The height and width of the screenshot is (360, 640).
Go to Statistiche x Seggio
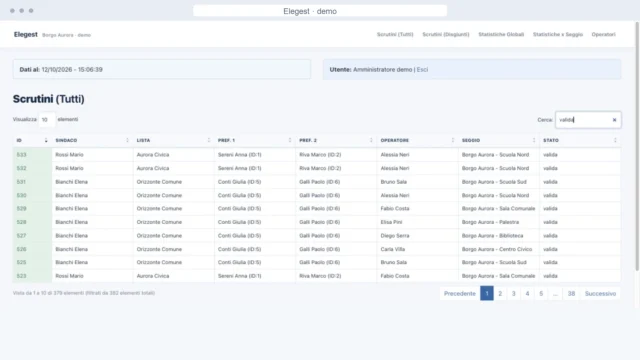558,35
